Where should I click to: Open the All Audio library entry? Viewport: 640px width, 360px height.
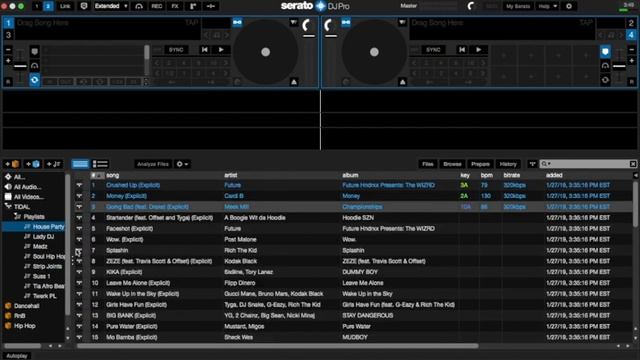click(27, 187)
